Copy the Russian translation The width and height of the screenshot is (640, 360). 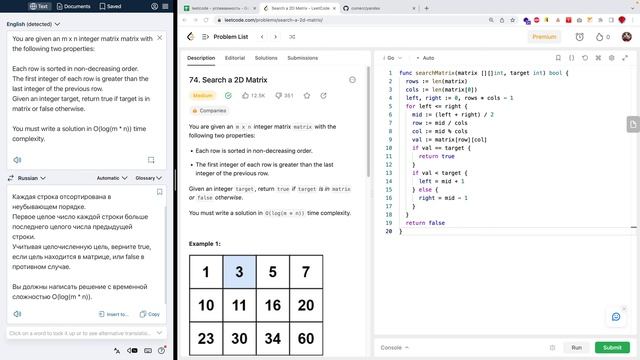pyautogui.click(x=150, y=314)
